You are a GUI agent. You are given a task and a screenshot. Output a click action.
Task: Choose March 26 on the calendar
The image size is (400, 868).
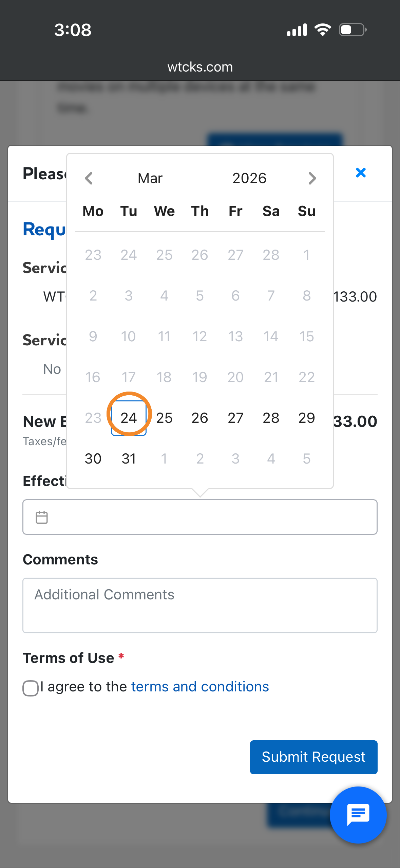click(199, 418)
